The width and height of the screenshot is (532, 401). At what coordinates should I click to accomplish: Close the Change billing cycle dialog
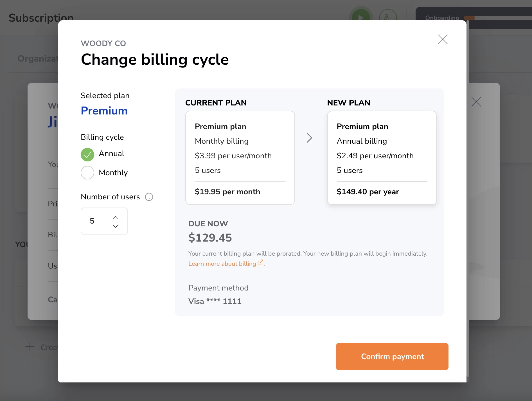pyautogui.click(x=443, y=39)
